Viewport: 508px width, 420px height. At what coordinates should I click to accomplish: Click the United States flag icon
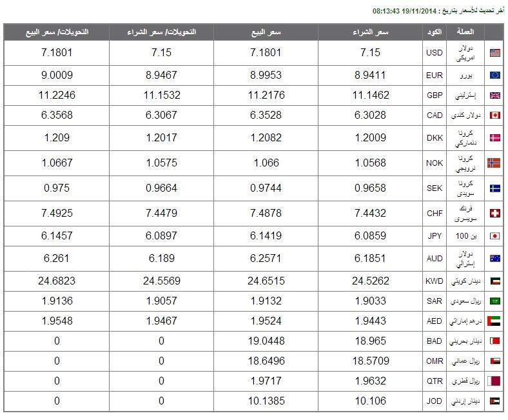coord(494,53)
